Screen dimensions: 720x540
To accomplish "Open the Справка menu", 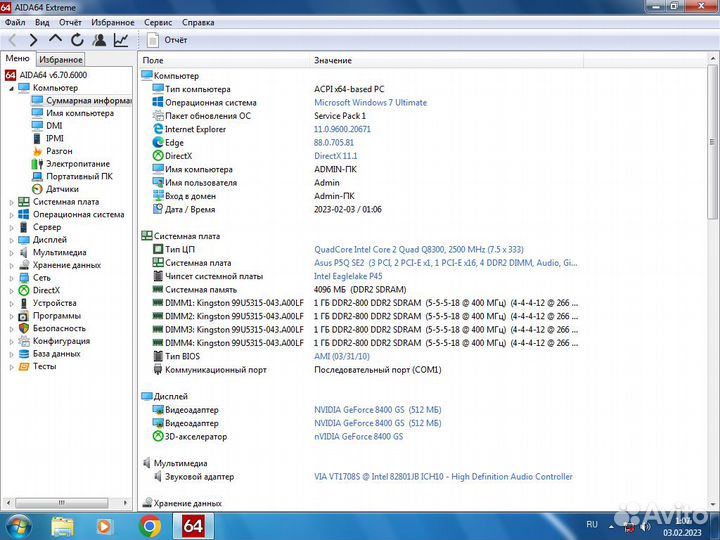I will pos(198,22).
